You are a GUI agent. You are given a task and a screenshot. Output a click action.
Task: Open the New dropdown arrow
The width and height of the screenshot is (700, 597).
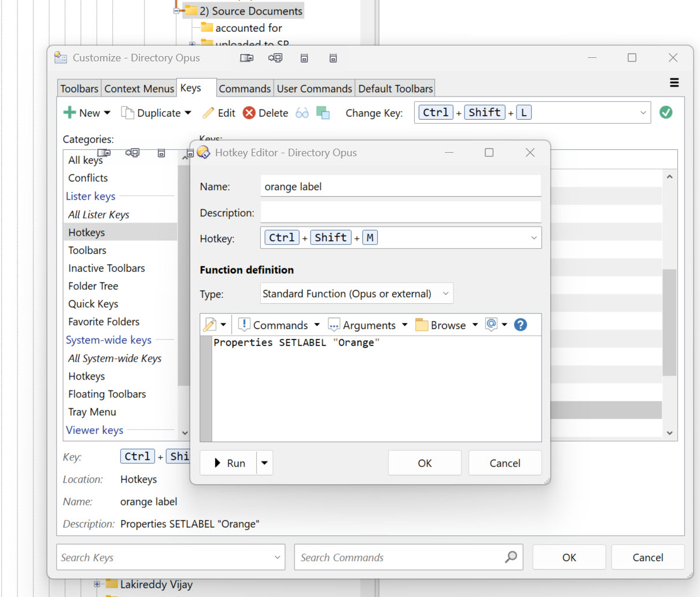tap(107, 113)
